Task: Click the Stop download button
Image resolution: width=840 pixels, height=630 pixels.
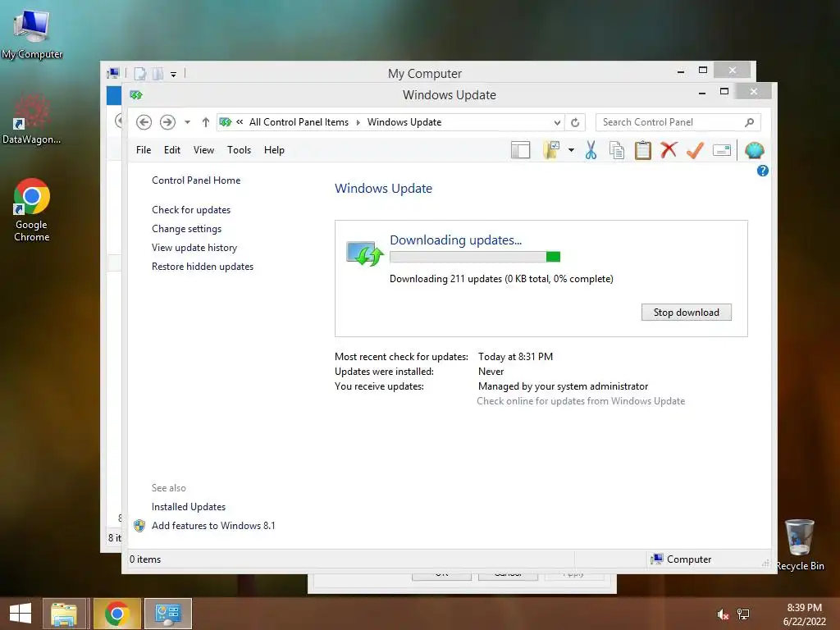Action: tap(687, 313)
